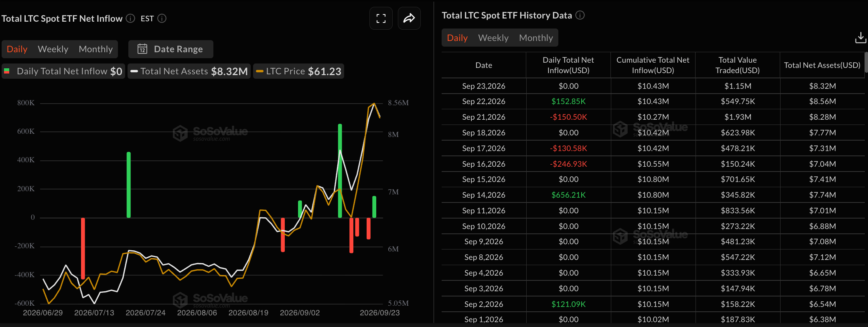Click Cumulative Total Net Inflow column header
Viewport: 868px width, 327px height.
pyautogui.click(x=653, y=65)
